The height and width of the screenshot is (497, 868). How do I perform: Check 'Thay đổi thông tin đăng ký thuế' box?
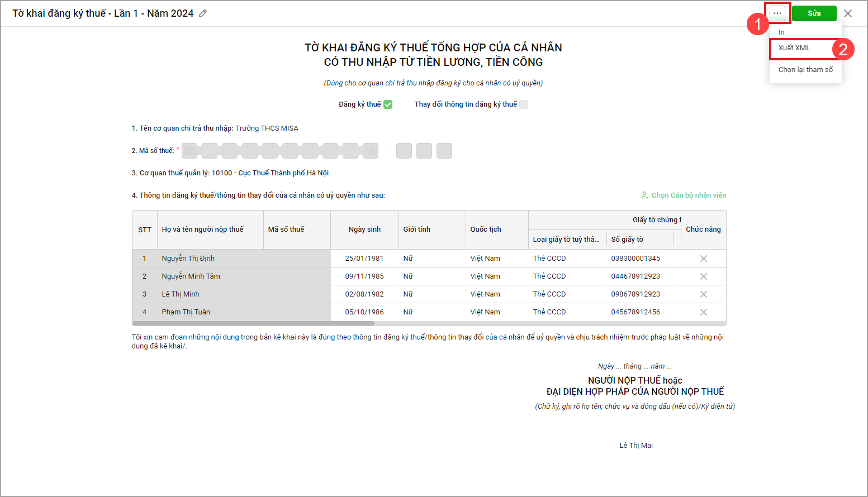(524, 104)
